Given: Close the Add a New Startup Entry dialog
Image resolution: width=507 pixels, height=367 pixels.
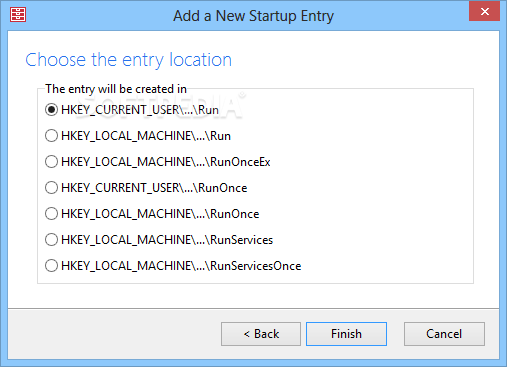Looking at the screenshot, I should pyautogui.click(x=484, y=12).
